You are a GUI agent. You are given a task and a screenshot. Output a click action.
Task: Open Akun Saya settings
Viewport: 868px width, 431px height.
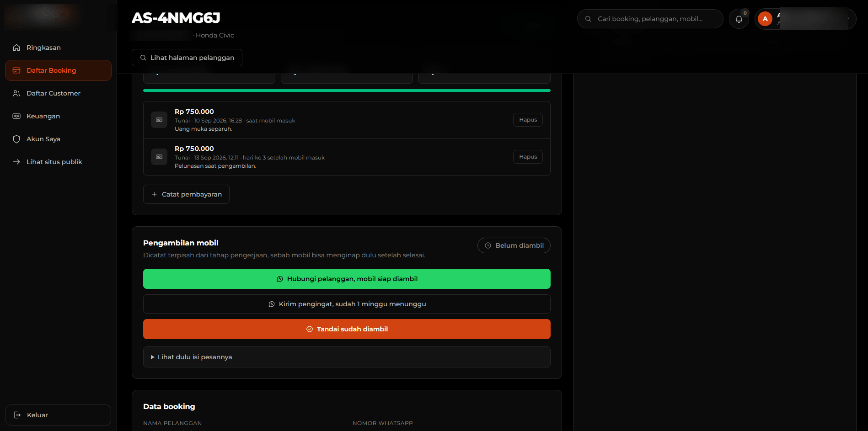tap(58, 139)
